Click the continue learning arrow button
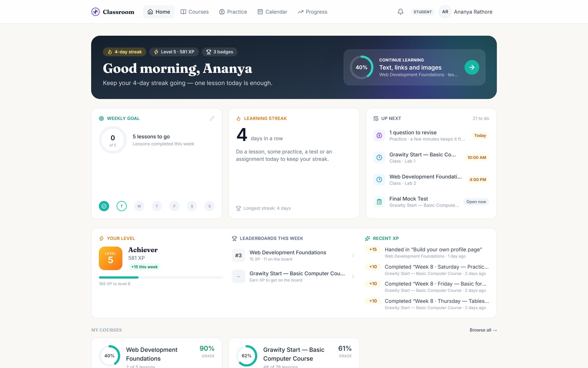 [472, 67]
